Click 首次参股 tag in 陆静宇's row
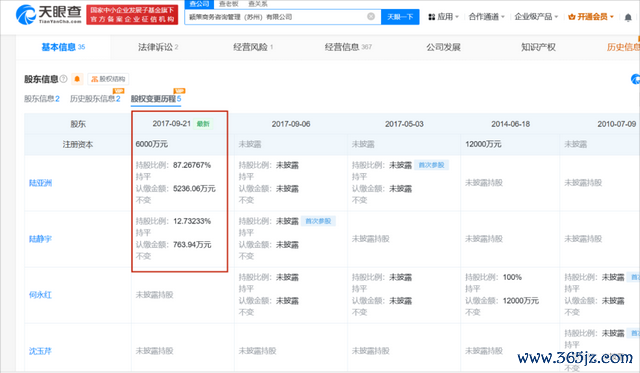640x373 pixels. [318, 221]
